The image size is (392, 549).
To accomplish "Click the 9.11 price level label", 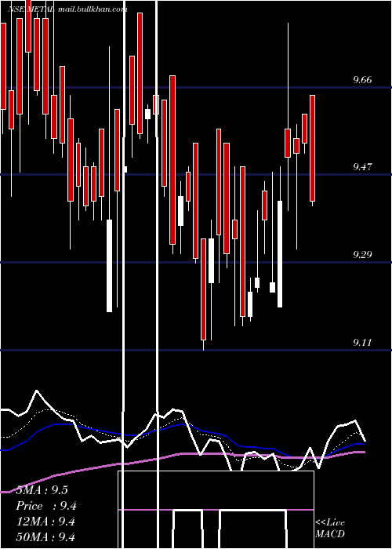I will click(362, 343).
